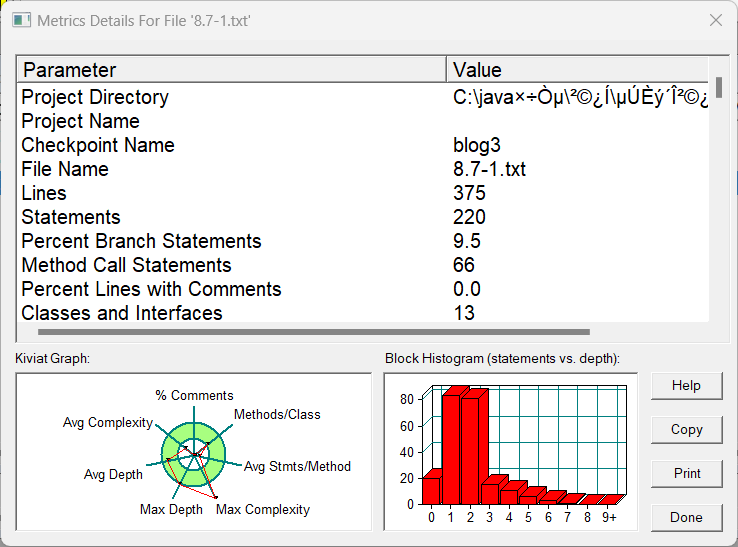Image resolution: width=738 pixels, height=547 pixels.
Task: Click the Help button
Action: coord(686,386)
